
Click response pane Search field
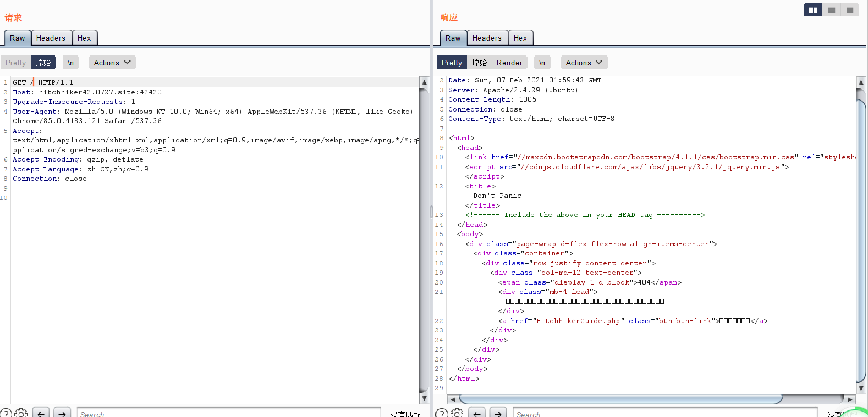(x=665, y=413)
